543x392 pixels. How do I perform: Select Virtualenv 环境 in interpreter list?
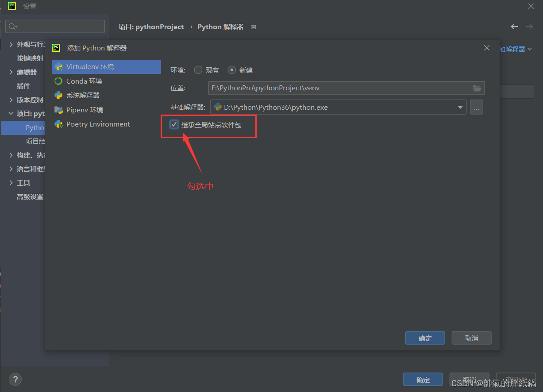pyautogui.click(x=106, y=67)
